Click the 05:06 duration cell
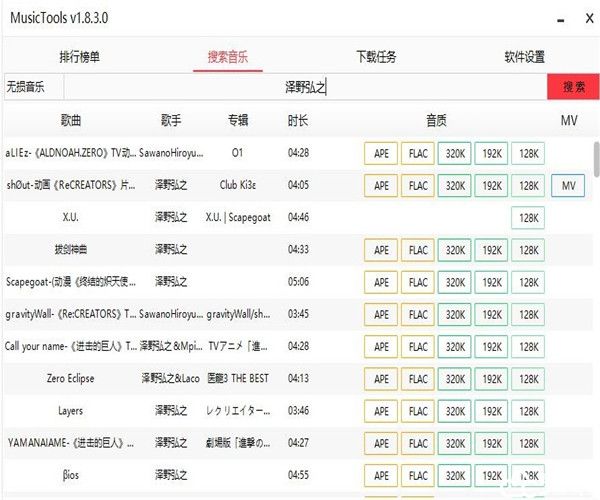Screen dimensions: 600x500 click(x=298, y=282)
